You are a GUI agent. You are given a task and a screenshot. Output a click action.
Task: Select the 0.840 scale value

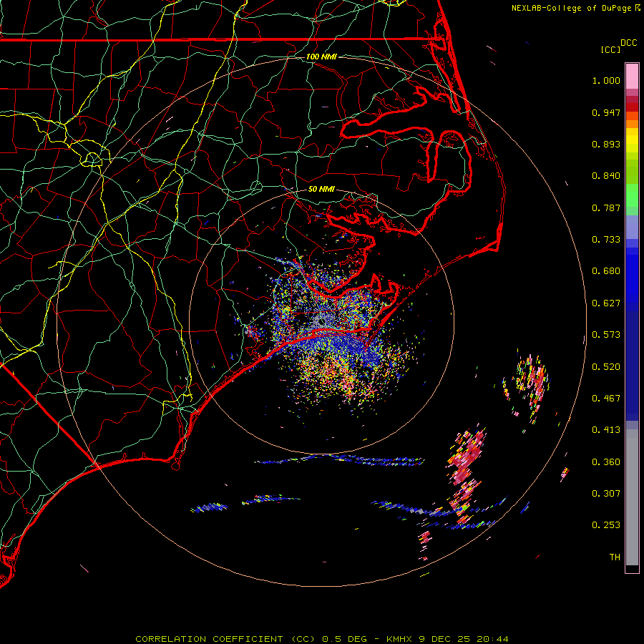coord(606,176)
